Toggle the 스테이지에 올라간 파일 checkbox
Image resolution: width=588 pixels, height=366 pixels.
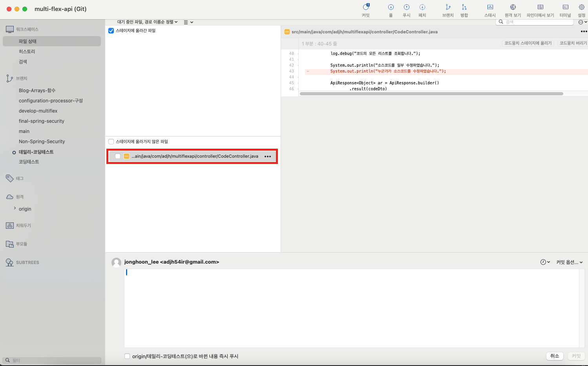click(111, 31)
